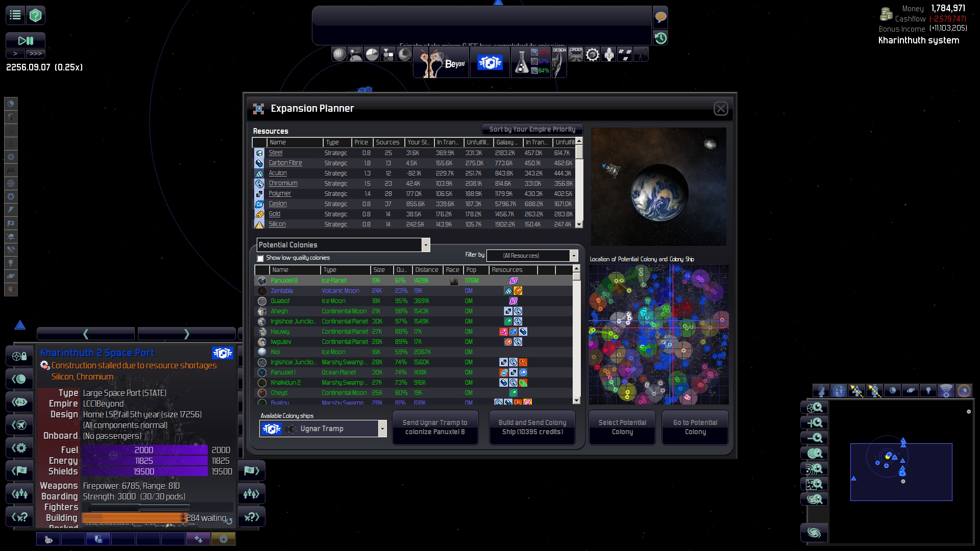Click Sort by Your Empire Priority button
980x551 pixels.
[532, 130]
